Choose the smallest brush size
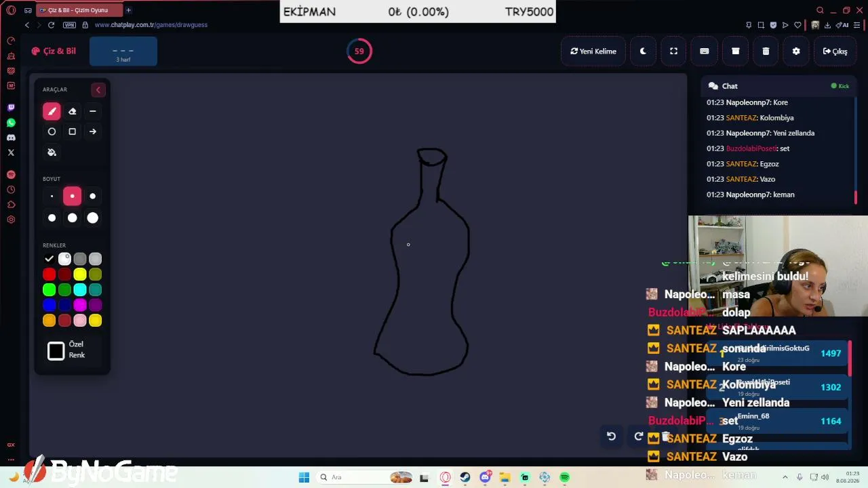Screen dimensions: 868x488 point(52,197)
